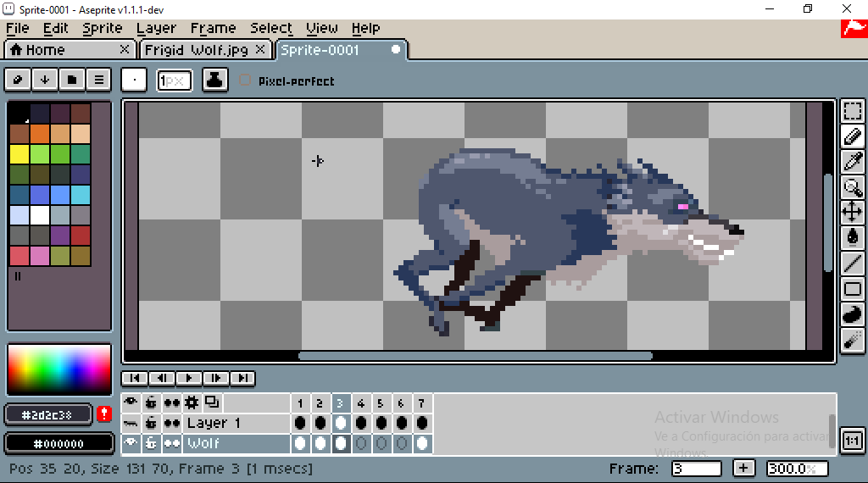Close the Frigid Wolf.jpg tab
The width and height of the screenshot is (868, 483).
pyautogui.click(x=260, y=50)
